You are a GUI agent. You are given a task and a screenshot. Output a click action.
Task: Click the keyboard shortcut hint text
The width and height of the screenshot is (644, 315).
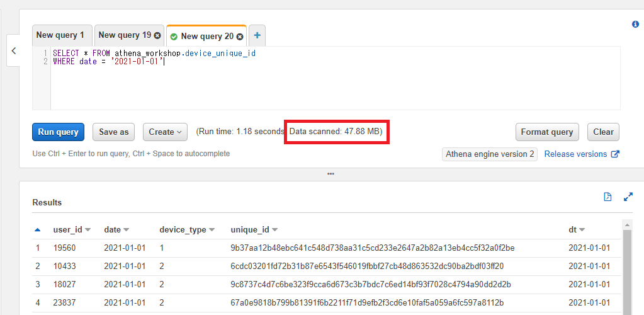pyautogui.click(x=131, y=154)
